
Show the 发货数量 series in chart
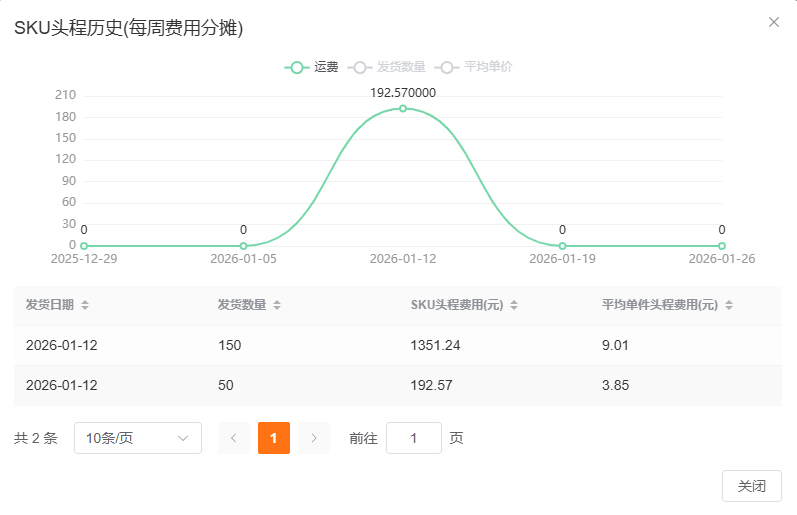tap(387, 67)
